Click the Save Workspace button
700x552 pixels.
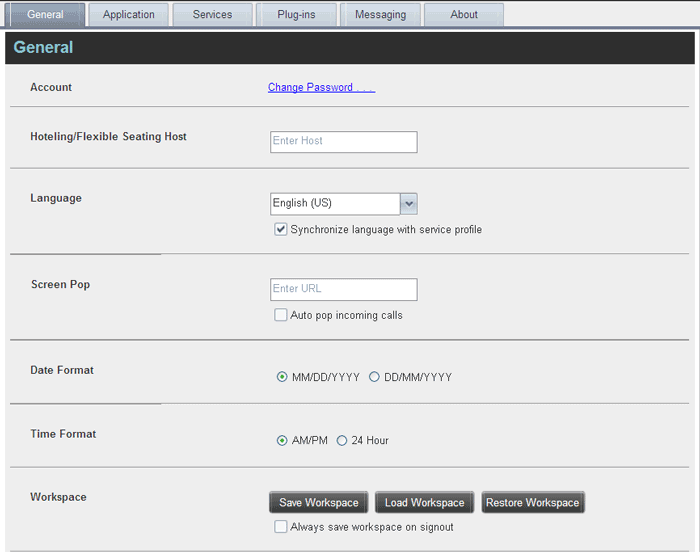point(319,502)
